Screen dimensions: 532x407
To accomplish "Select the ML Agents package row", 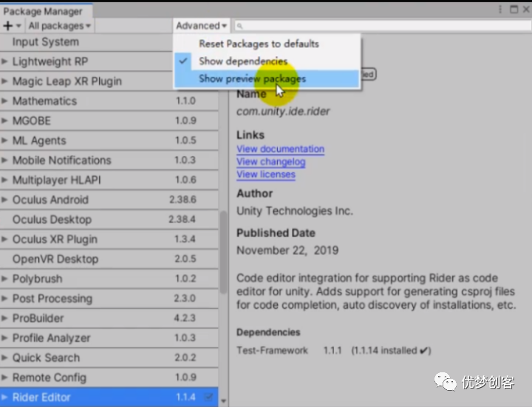I will pos(109,140).
